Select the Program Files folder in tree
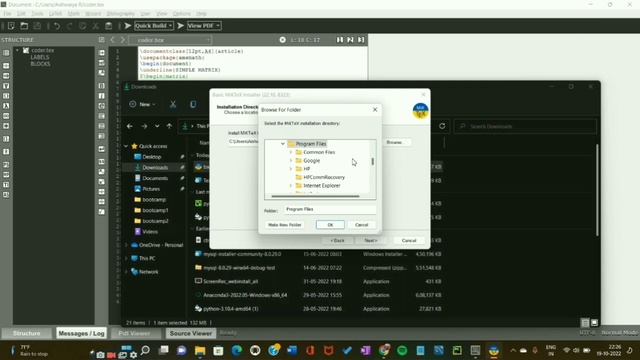 [311, 144]
